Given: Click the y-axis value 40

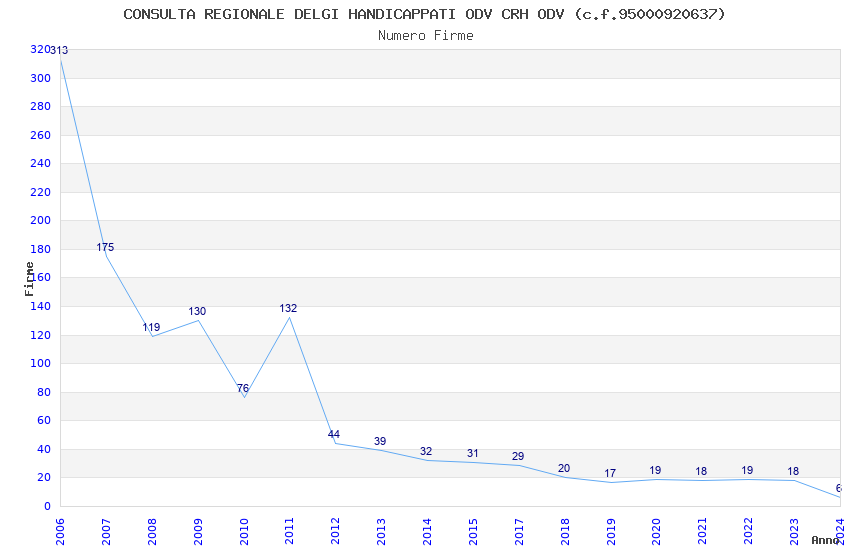Looking at the screenshot, I should (44, 449).
